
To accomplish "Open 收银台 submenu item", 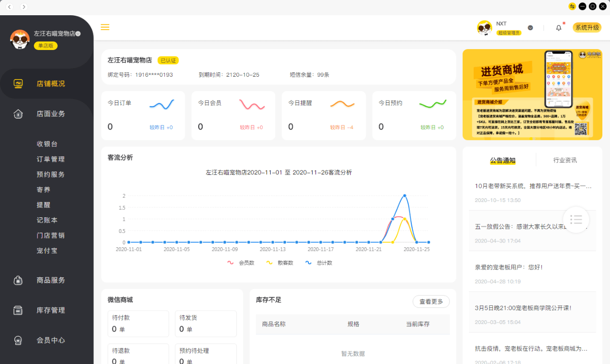I will (47, 144).
